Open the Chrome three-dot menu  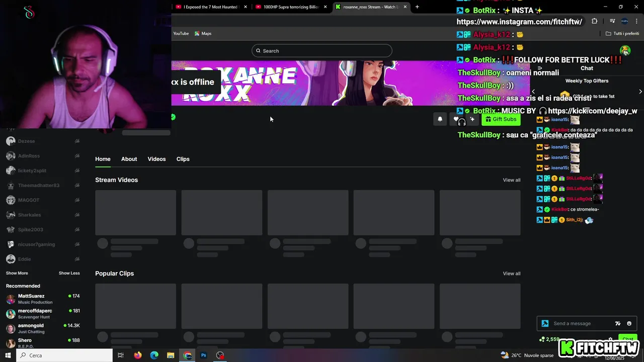pyautogui.click(x=636, y=21)
